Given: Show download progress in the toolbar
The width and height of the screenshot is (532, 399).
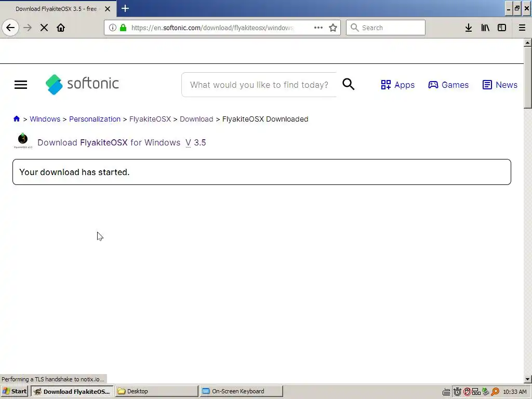Looking at the screenshot, I should click(469, 28).
